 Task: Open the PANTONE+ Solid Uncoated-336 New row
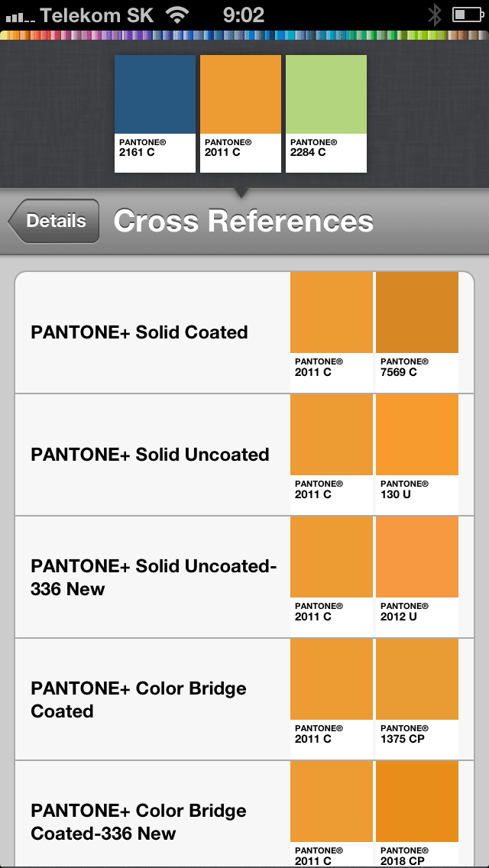tap(153, 577)
